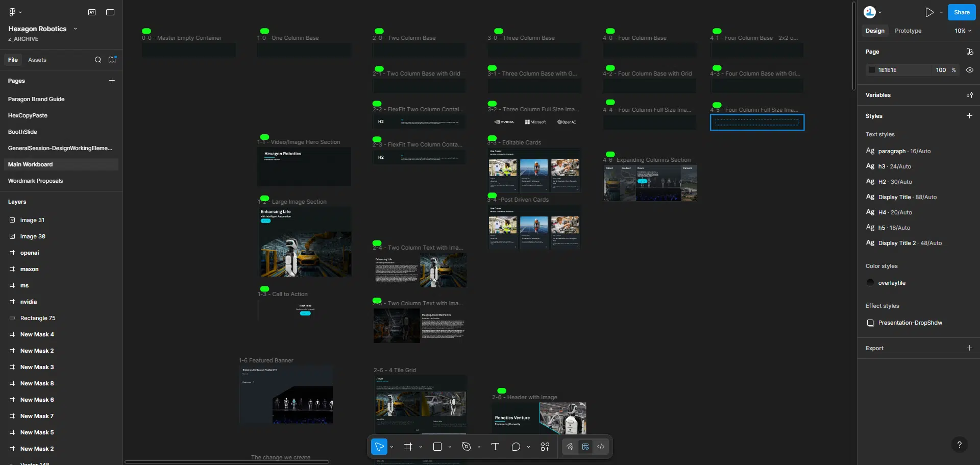Open the 10% zoom dropdown

point(963,31)
